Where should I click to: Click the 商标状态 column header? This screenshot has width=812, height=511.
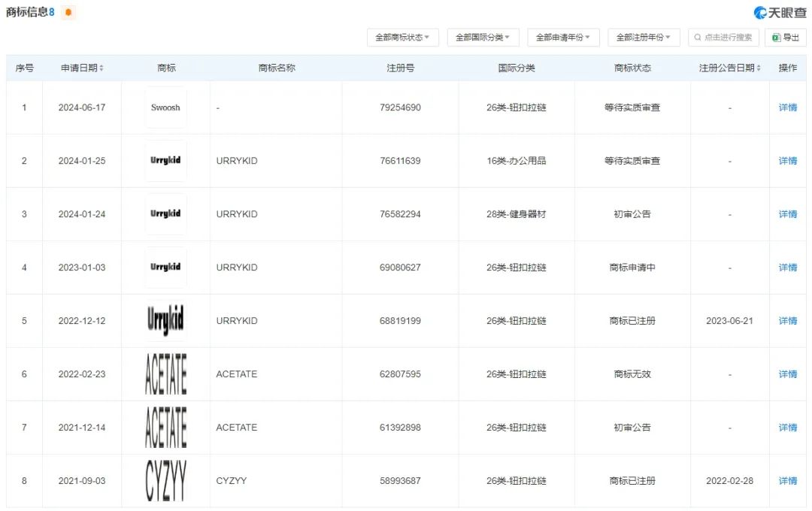click(x=632, y=68)
